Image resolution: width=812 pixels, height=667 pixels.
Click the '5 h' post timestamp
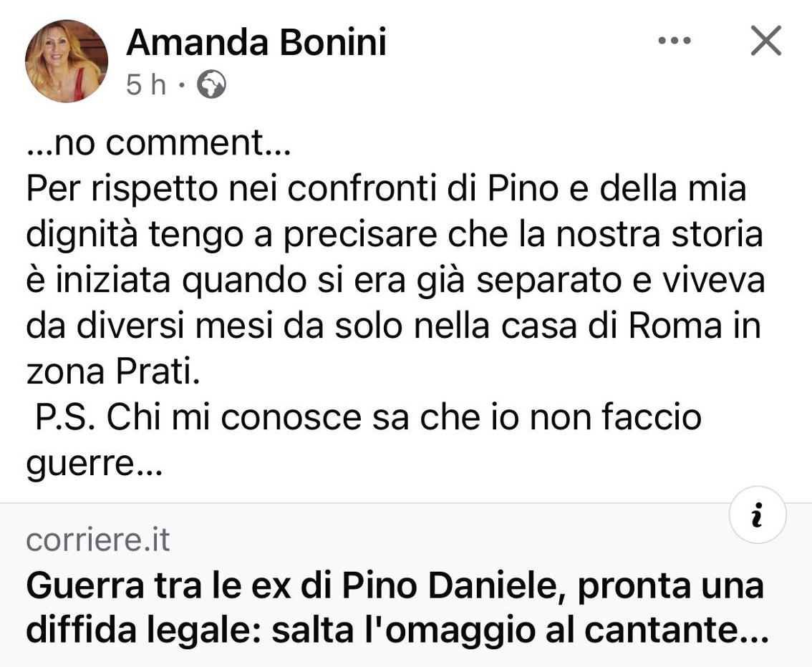click(x=145, y=84)
